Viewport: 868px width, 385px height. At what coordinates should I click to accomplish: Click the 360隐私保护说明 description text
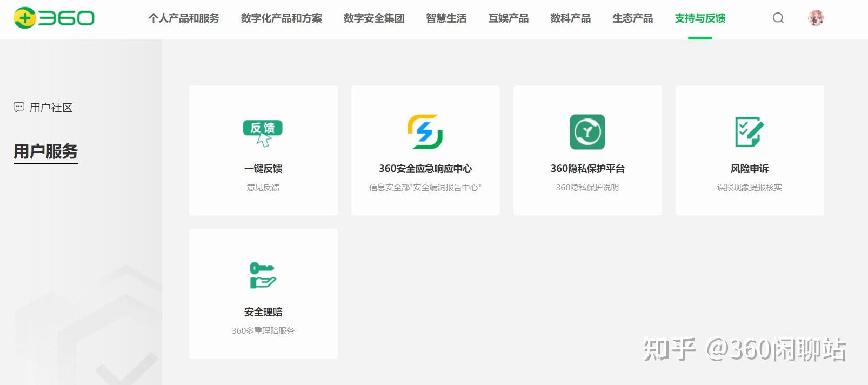[x=587, y=188]
